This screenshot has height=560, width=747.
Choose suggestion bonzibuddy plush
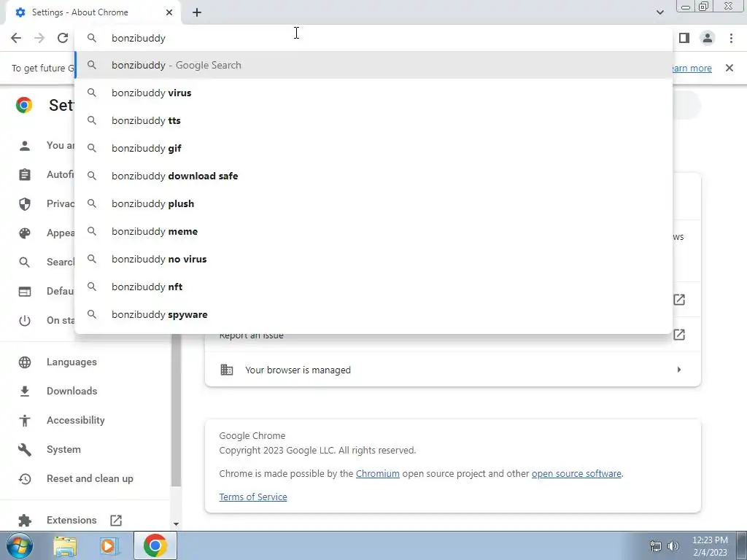pyautogui.click(x=373, y=204)
